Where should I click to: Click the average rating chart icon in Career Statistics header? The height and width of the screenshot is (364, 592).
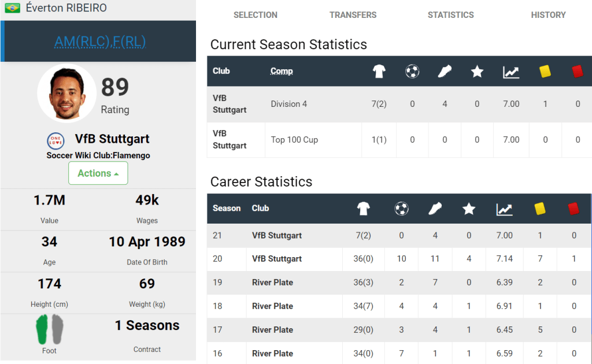(x=505, y=209)
